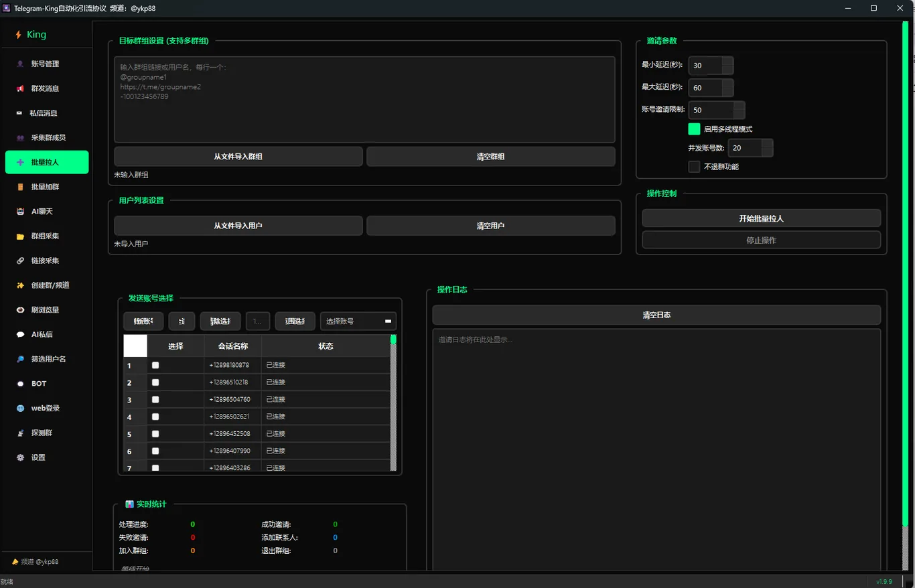This screenshot has width=915, height=588.
Task: Open the BOT sidebar page
Action: click(47, 384)
